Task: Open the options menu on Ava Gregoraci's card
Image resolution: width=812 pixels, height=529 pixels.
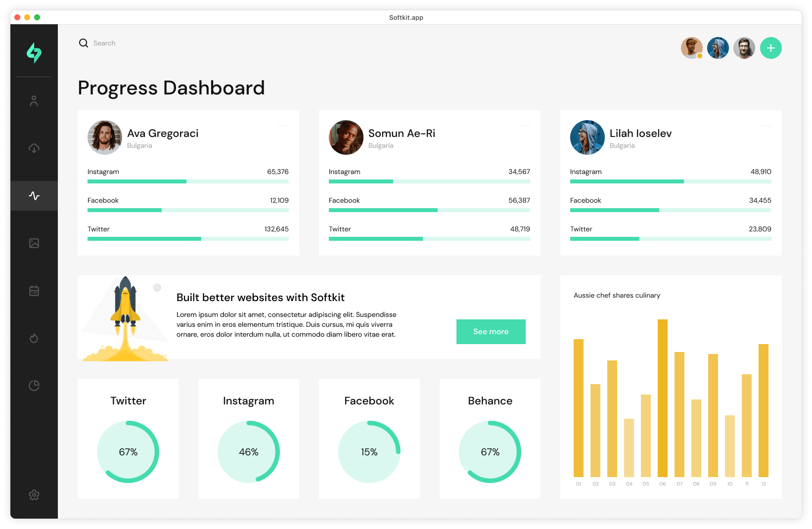Action: tap(283, 126)
